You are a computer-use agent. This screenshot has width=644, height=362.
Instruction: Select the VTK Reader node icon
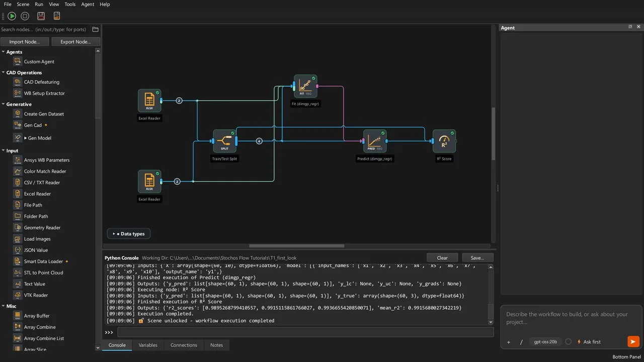point(18,295)
